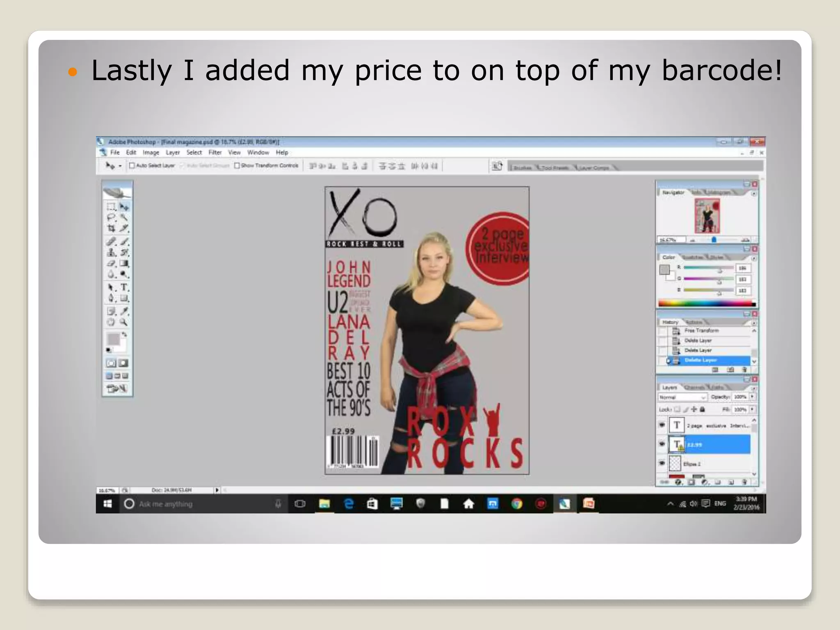The height and width of the screenshot is (630, 840).
Task: Toggle lock position option in Layers
Action: tap(694, 409)
